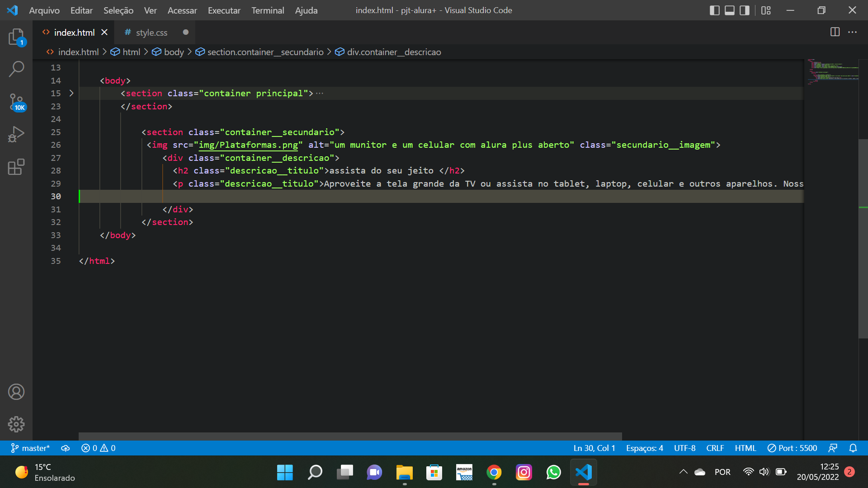Viewport: 868px width, 488px height.
Task: Click style.css unsaved dot indicator
Action: 185,32
